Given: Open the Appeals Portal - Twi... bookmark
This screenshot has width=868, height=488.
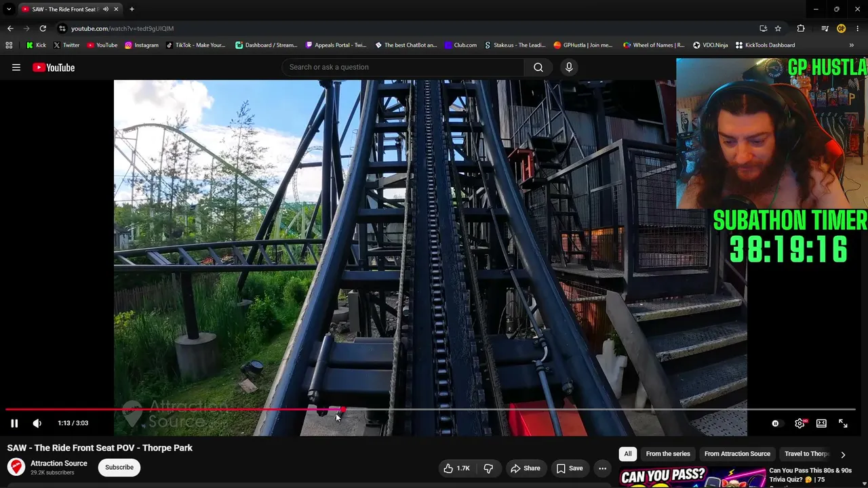Looking at the screenshot, I should coord(336,45).
